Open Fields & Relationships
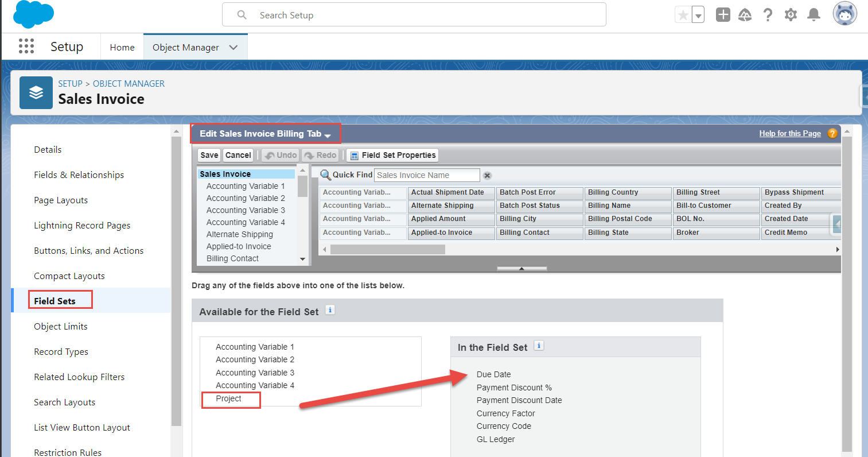This screenshot has height=457, width=868. pyautogui.click(x=79, y=175)
